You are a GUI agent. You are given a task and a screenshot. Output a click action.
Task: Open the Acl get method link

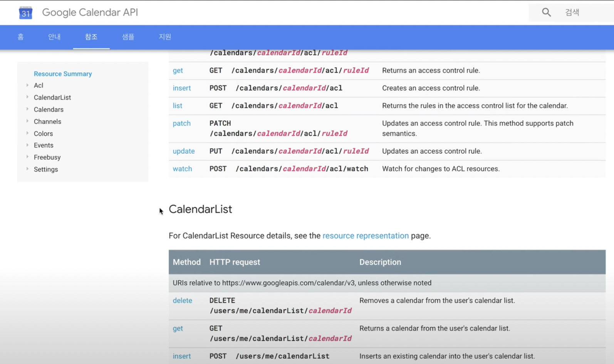[x=178, y=70]
